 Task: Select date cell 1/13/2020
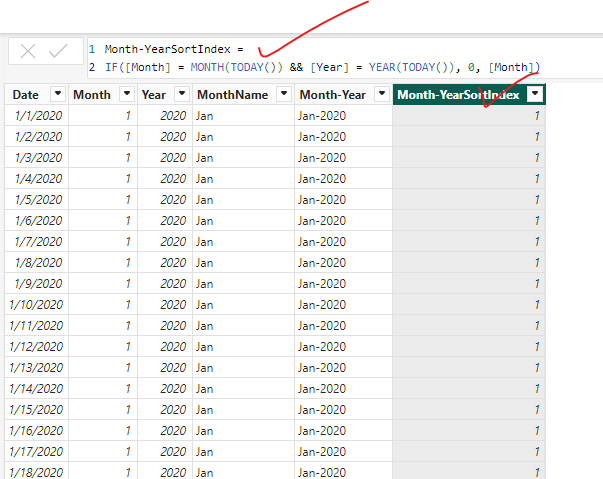[36, 368]
